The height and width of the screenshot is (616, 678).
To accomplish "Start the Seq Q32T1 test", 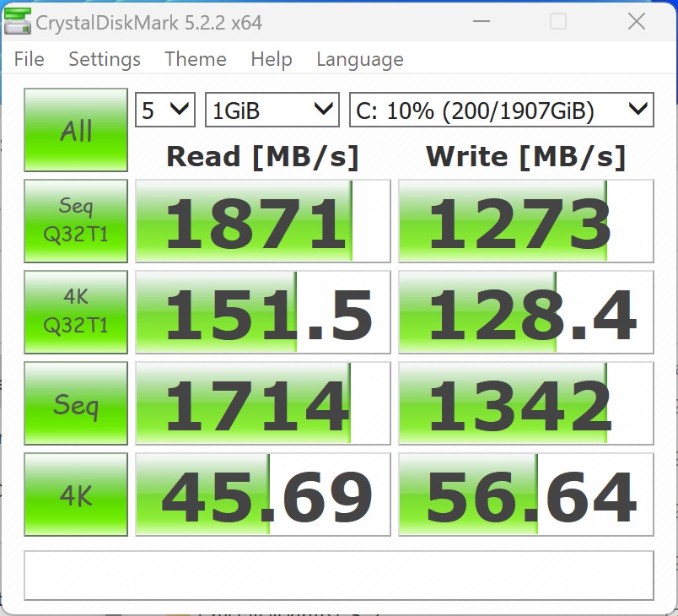I will 76,221.
